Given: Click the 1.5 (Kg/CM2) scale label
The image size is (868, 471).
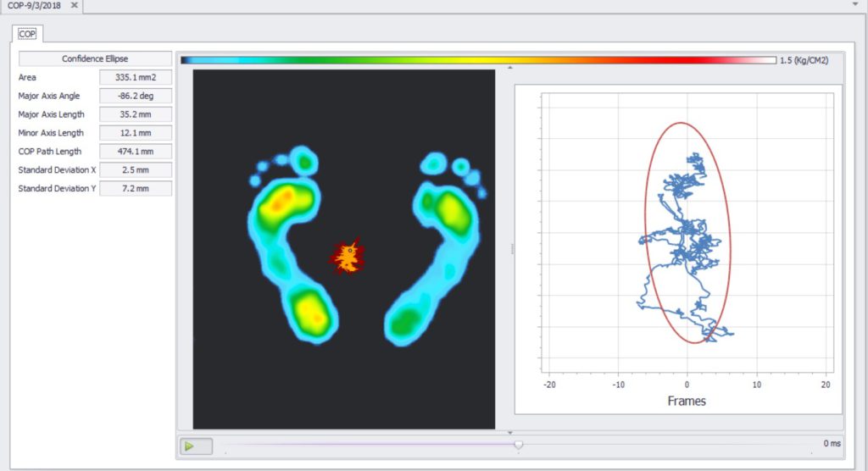Looking at the screenshot, I should [804, 60].
